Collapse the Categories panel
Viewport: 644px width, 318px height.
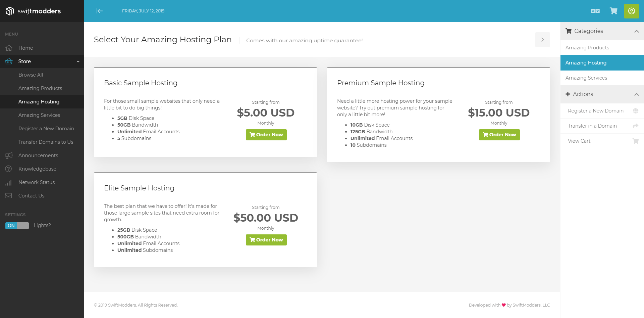636,31
